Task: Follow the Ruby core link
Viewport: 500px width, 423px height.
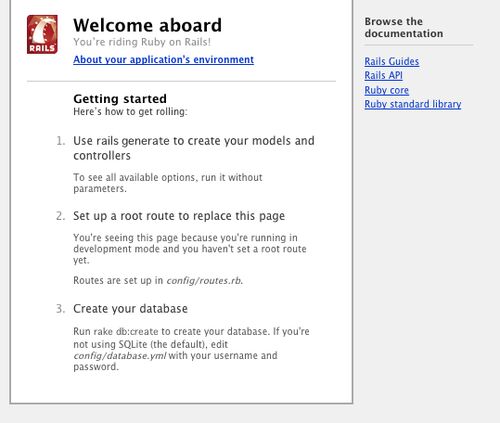Action: pos(386,90)
